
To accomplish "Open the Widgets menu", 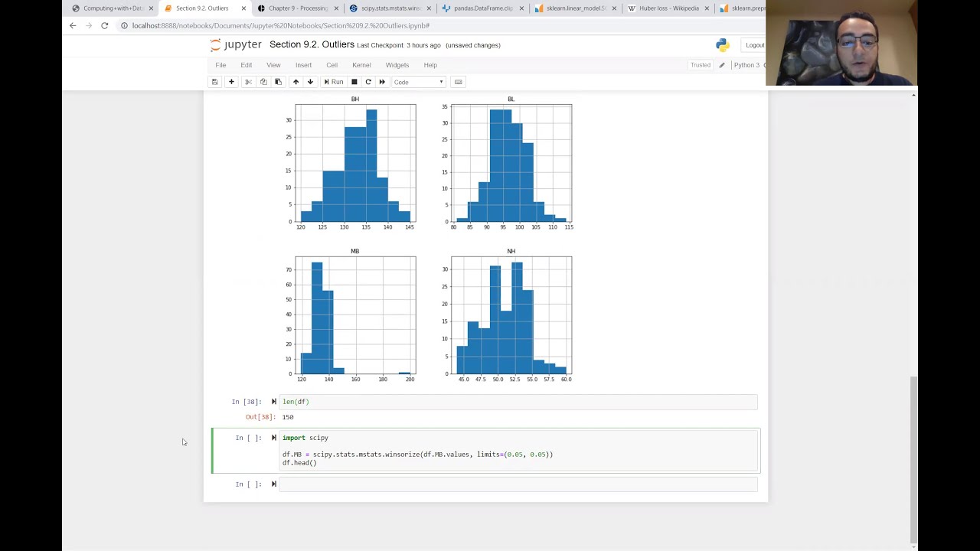I will [397, 65].
